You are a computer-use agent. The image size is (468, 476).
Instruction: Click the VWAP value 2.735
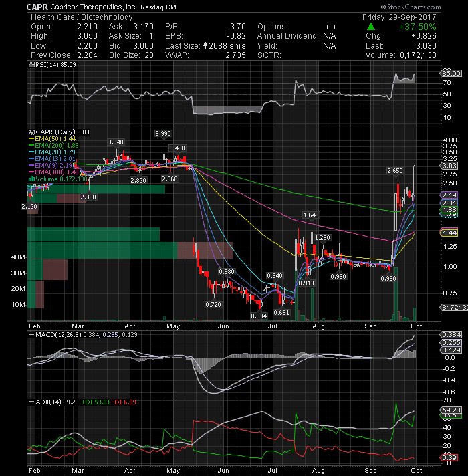click(x=235, y=55)
